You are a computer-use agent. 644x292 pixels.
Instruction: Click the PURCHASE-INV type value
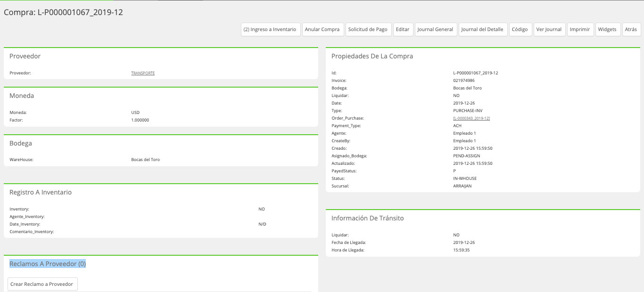pos(468,111)
